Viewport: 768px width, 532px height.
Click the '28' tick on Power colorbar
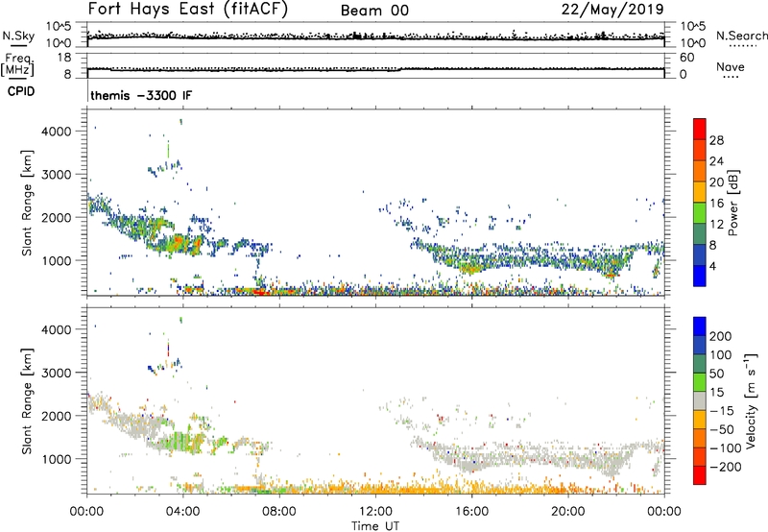(x=716, y=140)
